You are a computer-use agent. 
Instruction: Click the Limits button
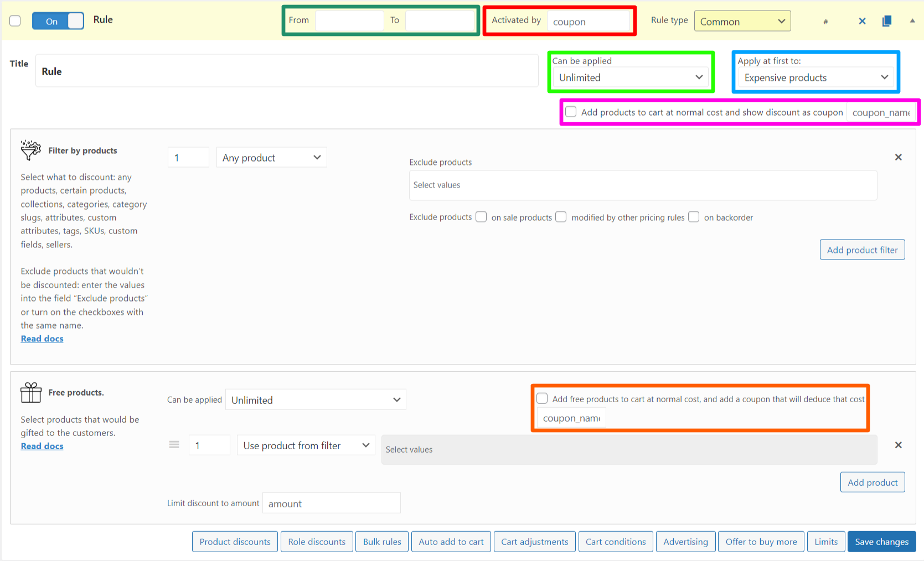pos(826,542)
